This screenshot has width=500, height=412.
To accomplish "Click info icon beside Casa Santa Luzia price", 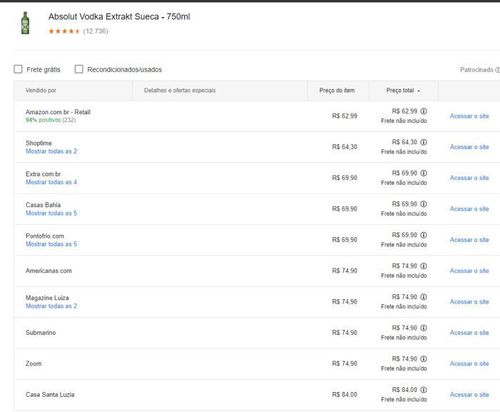I will pyautogui.click(x=423, y=390).
